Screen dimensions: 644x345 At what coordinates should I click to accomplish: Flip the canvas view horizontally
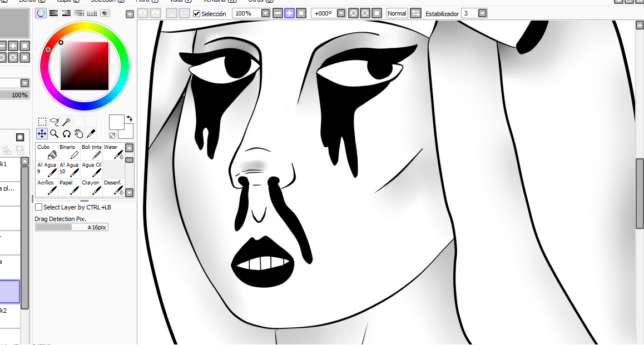[415, 13]
